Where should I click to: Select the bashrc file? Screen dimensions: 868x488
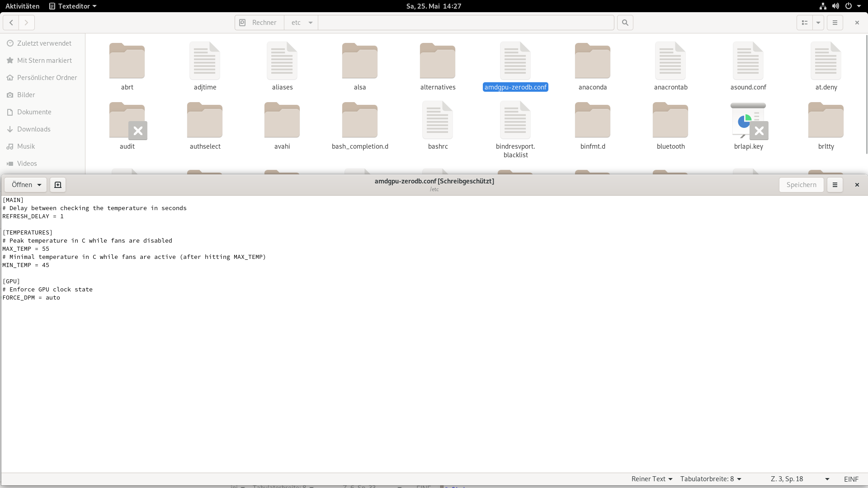point(438,121)
